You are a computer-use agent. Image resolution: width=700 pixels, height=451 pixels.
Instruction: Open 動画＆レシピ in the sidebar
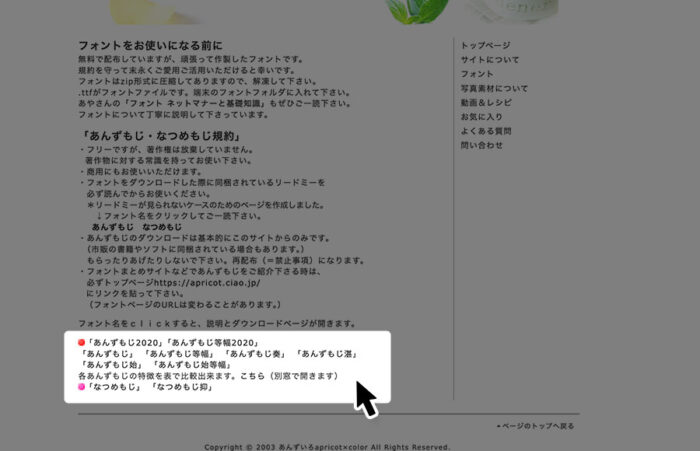tap(487, 103)
